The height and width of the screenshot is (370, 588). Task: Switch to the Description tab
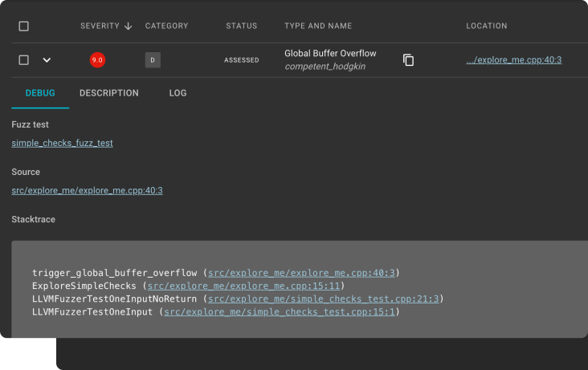point(109,93)
